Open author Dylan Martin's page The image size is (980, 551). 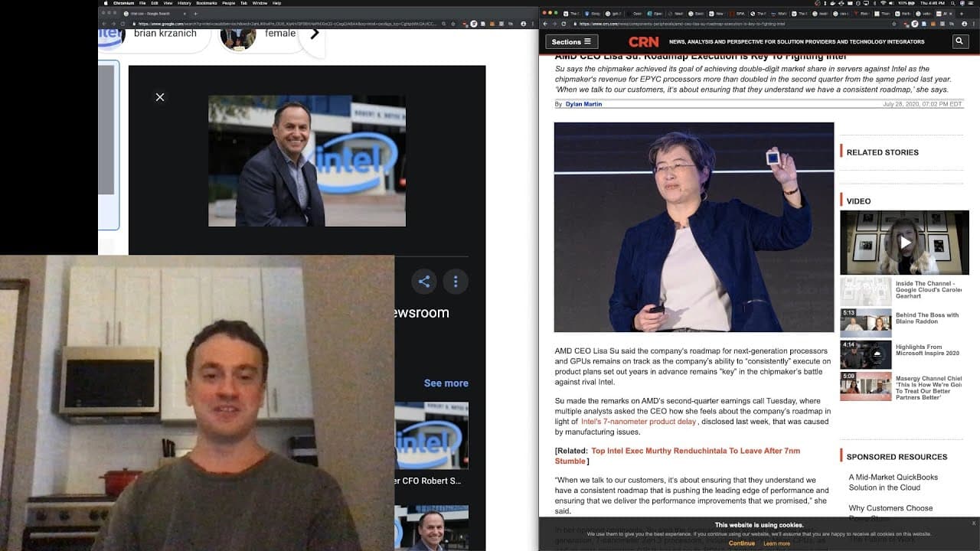(583, 104)
